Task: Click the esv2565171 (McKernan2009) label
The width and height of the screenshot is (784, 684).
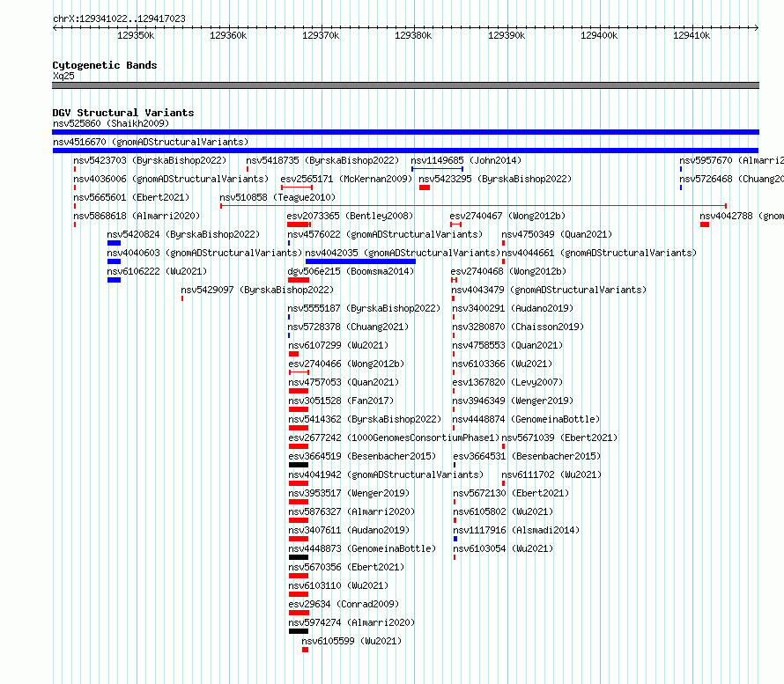Action: pyautogui.click(x=346, y=179)
